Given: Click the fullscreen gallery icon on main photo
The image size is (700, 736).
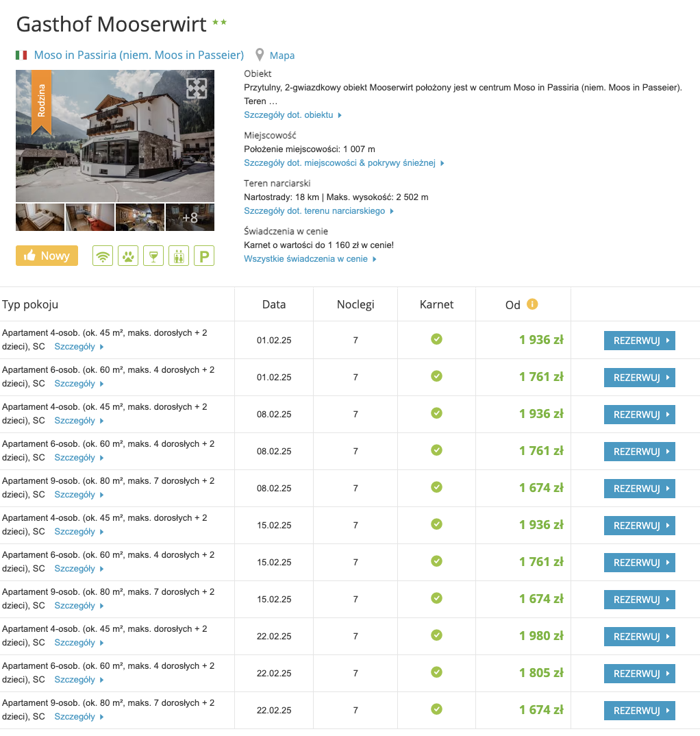Looking at the screenshot, I should pos(197,88).
